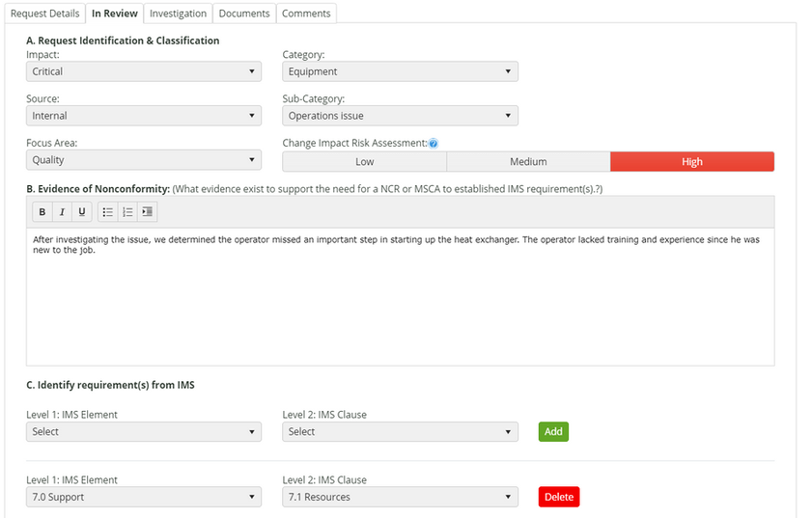Open the Impact dropdown
This screenshot has height=518, width=812.
pos(144,71)
